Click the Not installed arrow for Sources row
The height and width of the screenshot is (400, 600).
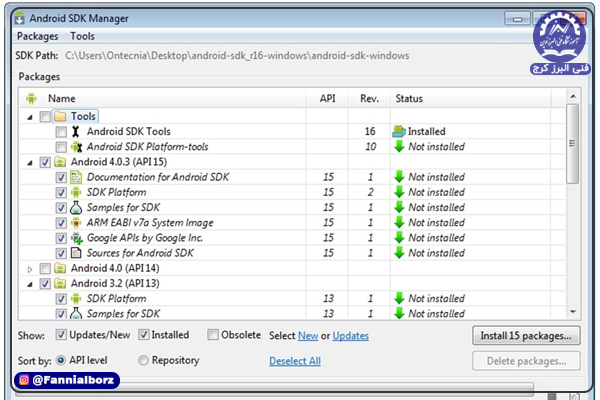click(399, 253)
